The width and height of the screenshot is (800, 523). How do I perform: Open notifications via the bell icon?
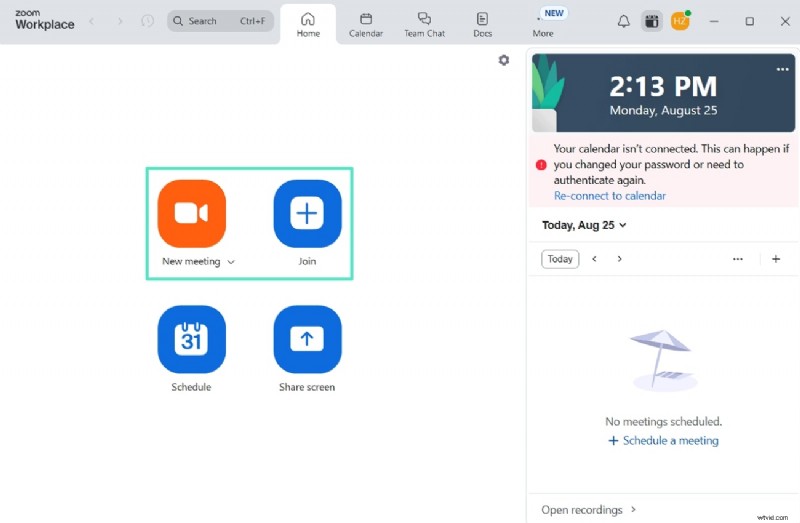pyautogui.click(x=623, y=21)
